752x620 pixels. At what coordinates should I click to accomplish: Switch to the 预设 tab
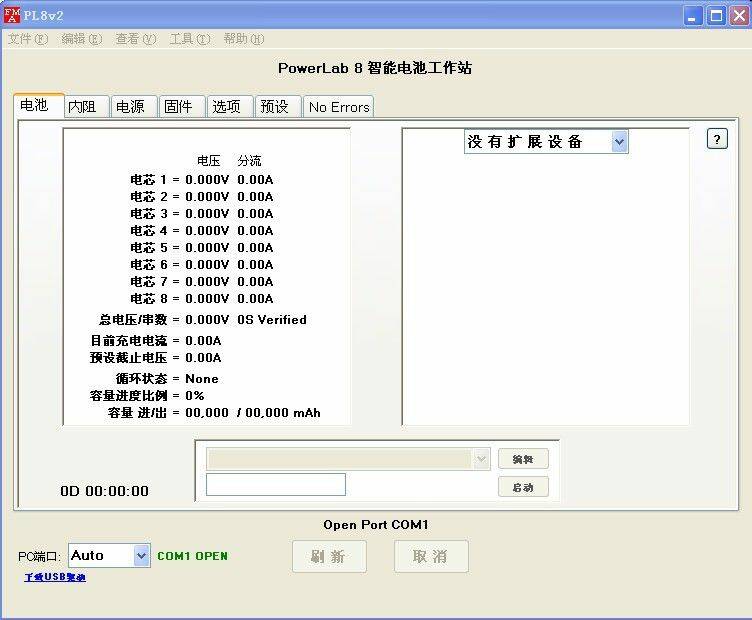click(x=278, y=106)
